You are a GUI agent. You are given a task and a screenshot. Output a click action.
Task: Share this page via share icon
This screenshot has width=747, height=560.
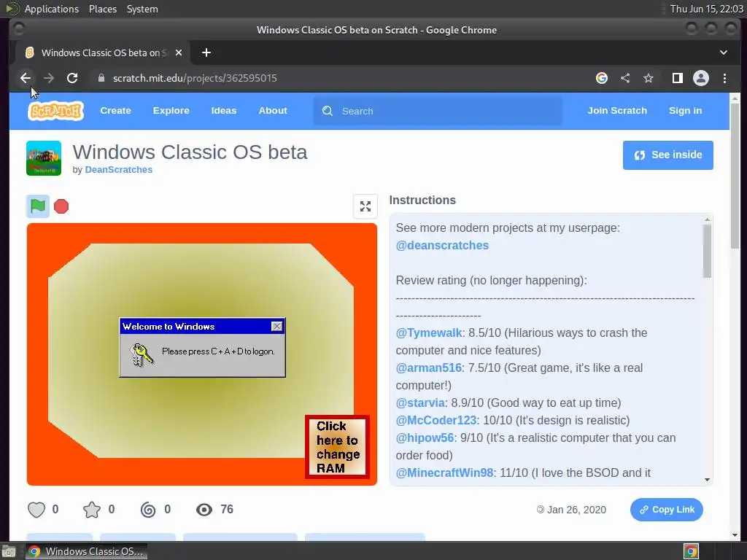[x=625, y=78]
